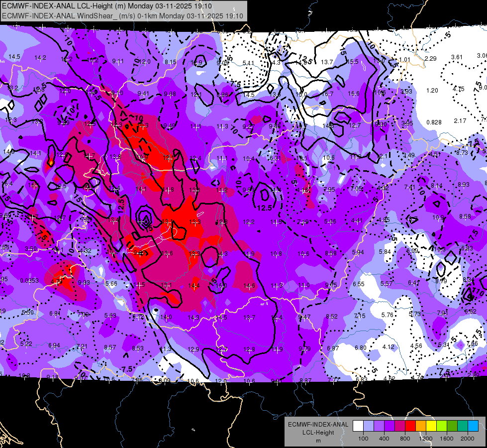
Task: Click the grid value 14.4
Action: 194,285
